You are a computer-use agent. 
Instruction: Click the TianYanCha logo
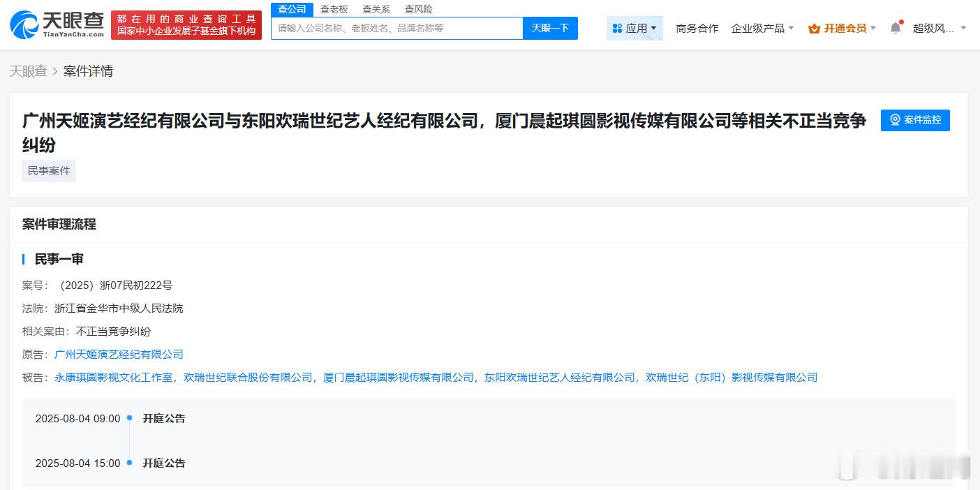point(57,24)
